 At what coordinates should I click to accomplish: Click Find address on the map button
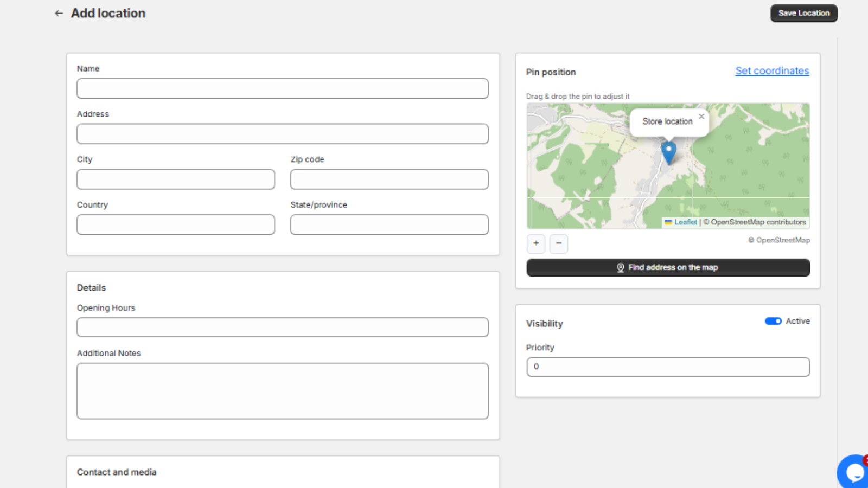(668, 267)
